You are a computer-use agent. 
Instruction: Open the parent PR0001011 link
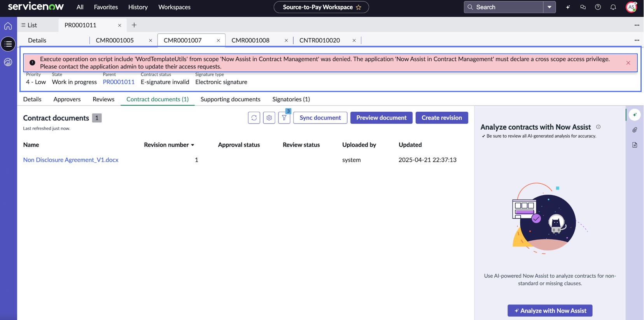(x=119, y=82)
